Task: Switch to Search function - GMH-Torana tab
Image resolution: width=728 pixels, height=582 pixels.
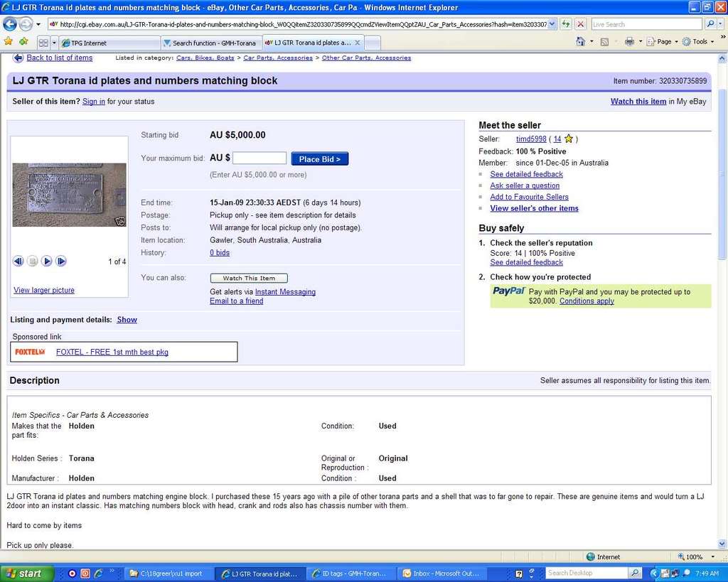Action: (212, 43)
